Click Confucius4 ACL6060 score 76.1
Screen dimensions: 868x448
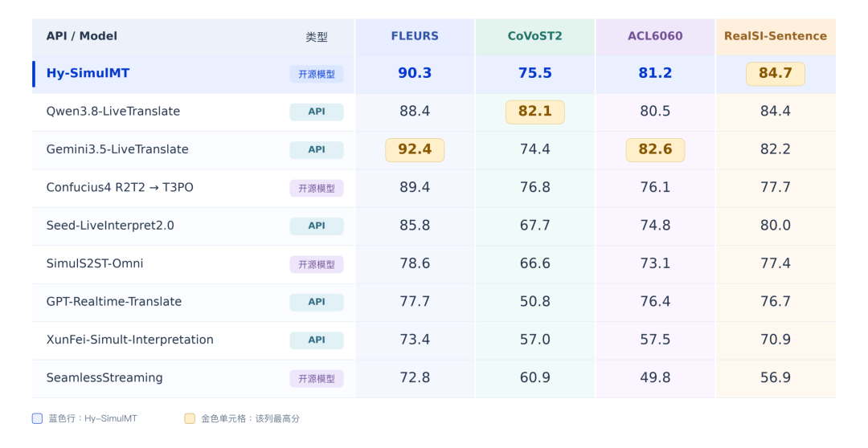[655, 188]
